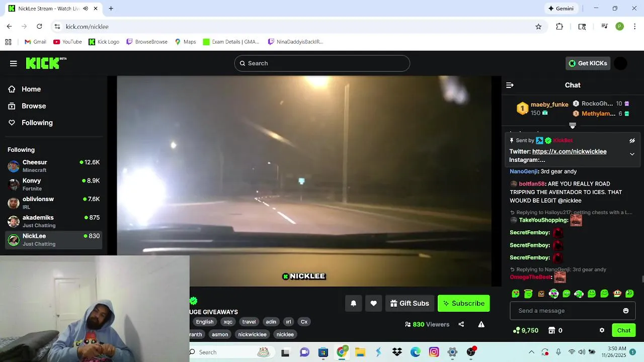Open the emoji picker in message box

(x=626, y=311)
